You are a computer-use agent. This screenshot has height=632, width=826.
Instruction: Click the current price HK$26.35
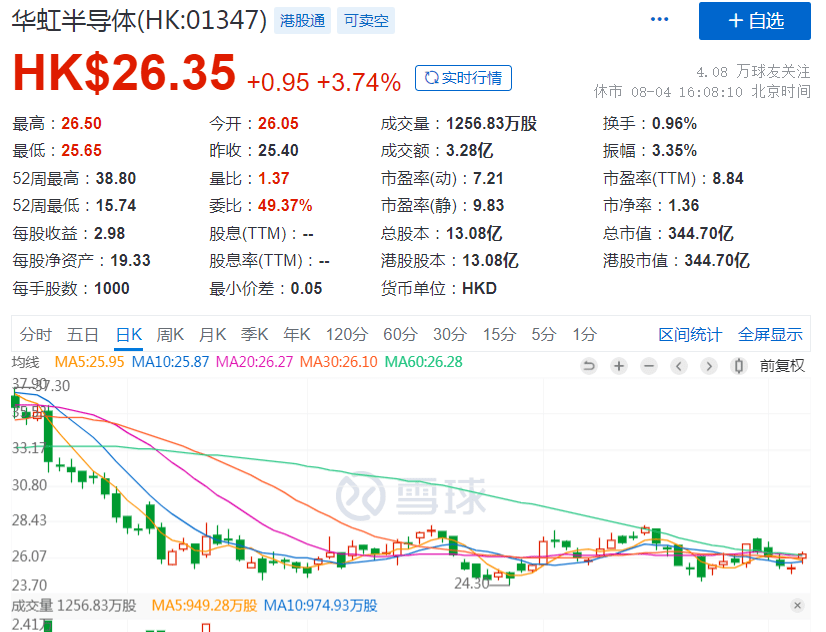point(124,73)
